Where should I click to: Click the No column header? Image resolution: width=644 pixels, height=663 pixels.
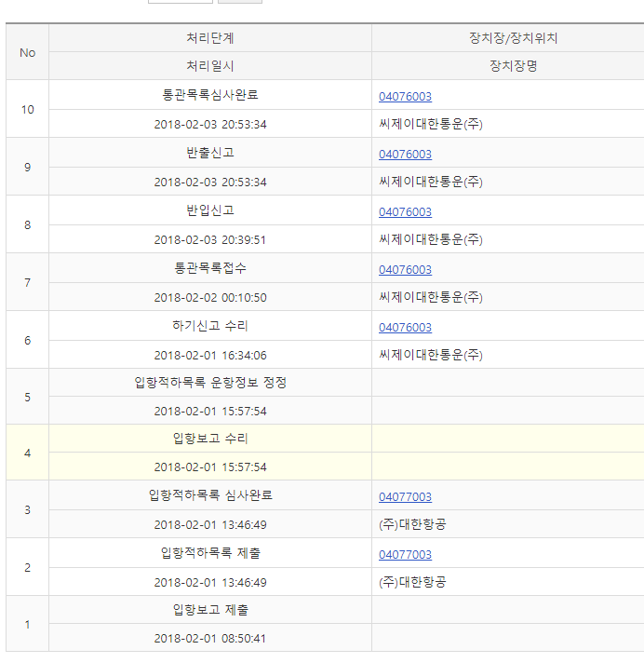(x=28, y=52)
